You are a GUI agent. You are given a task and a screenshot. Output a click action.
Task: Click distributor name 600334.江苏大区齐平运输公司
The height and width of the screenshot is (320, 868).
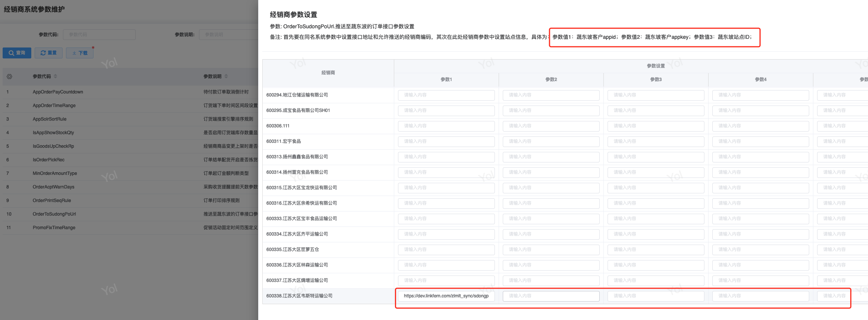coord(297,234)
